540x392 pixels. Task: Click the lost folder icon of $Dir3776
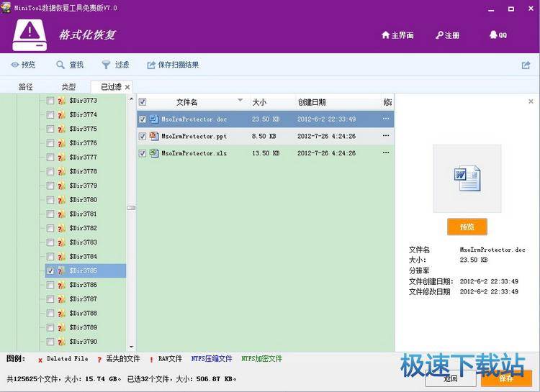click(61, 143)
